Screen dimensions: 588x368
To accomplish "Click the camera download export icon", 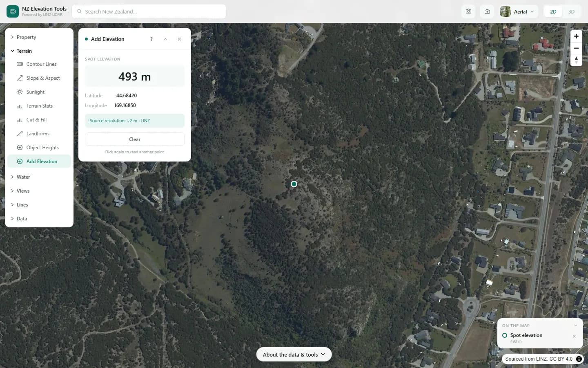I will [x=487, y=11].
